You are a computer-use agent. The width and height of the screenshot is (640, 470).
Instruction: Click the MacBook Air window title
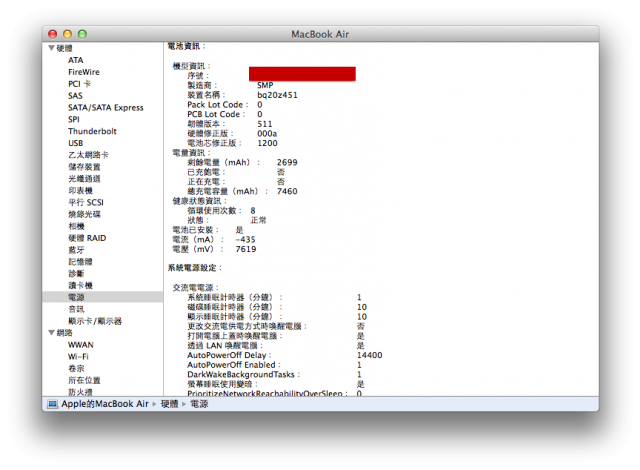(320, 34)
